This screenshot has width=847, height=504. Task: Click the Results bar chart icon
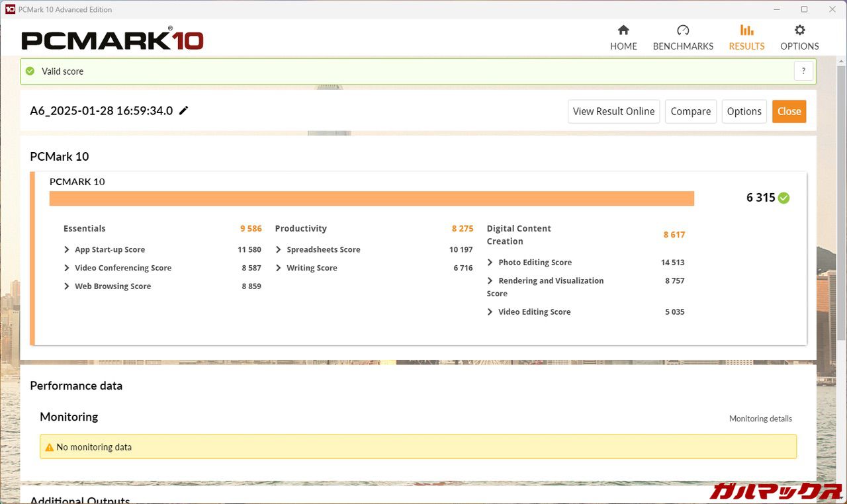(x=746, y=30)
